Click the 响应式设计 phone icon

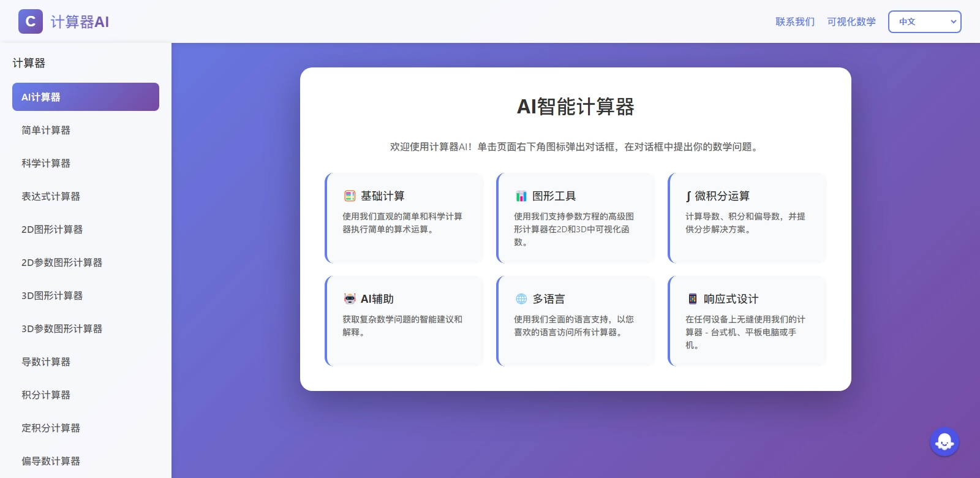pos(693,299)
